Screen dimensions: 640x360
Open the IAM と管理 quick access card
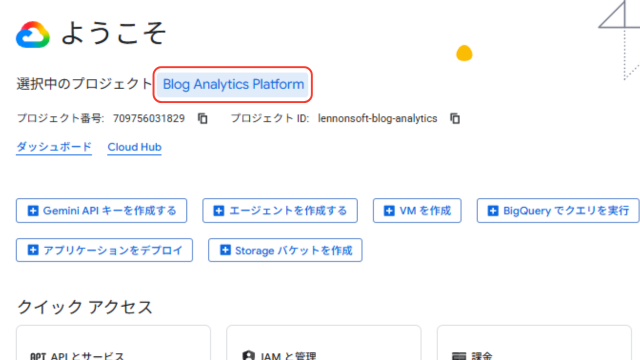(324, 343)
